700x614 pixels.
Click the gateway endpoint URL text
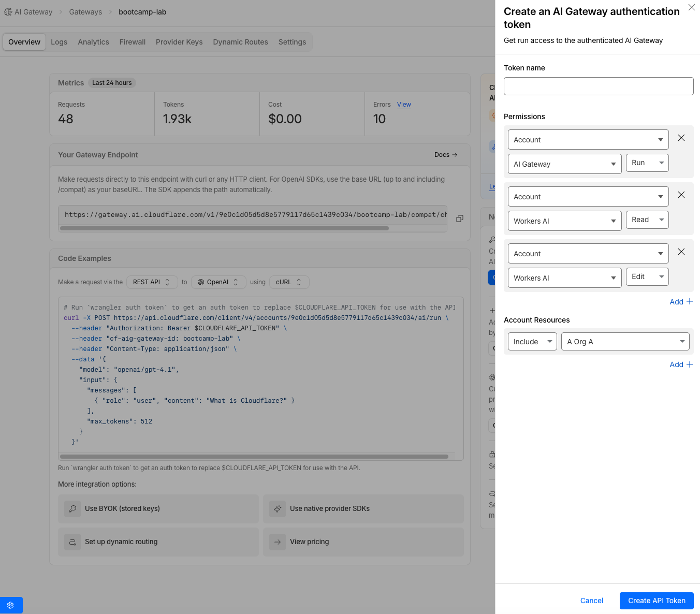(255, 215)
